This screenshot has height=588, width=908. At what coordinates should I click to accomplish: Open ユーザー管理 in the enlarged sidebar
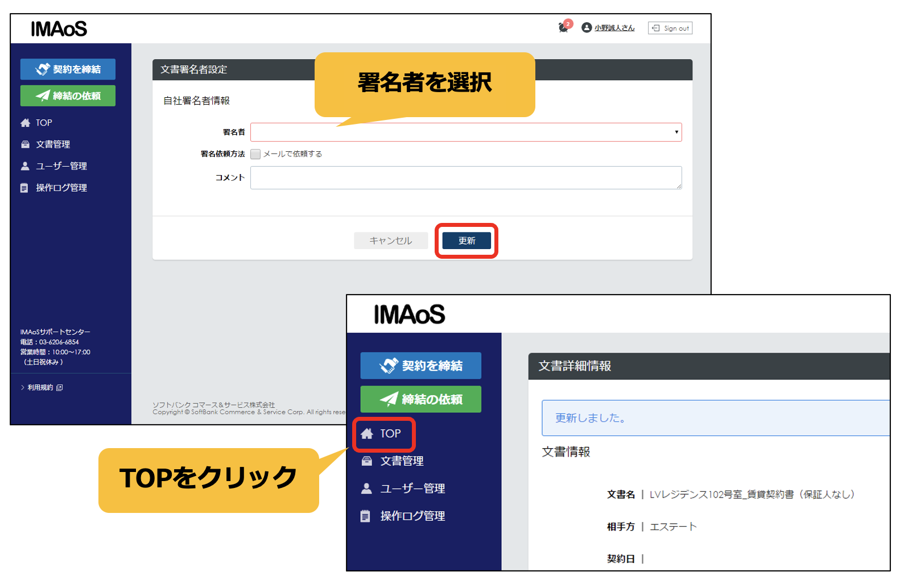(x=412, y=488)
